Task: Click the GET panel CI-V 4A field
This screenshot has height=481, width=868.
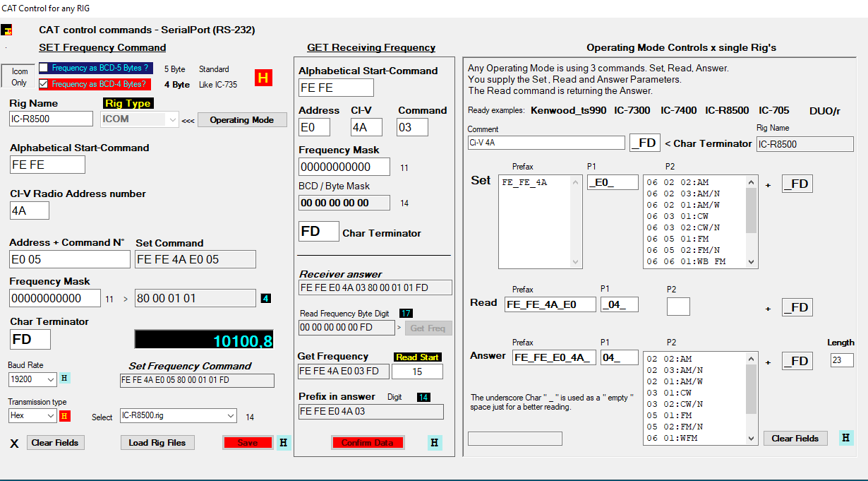Action: pyautogui.click(x=367, y=127)
